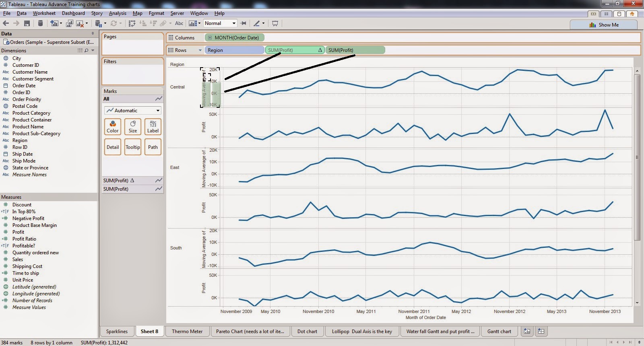644x346 pixels.
Task: Select the Shipping Cost measure
Action: click(27, 266)
